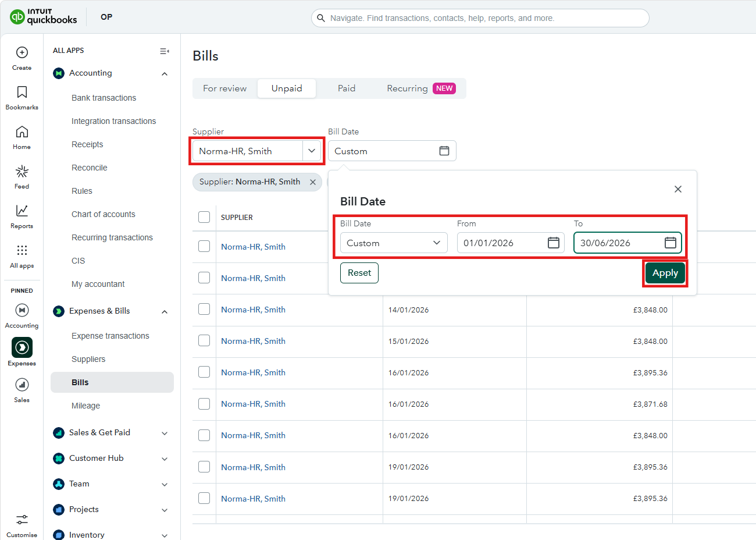Open the To date calendar picker
The width and height of the screenshot is (756, 540).
pos(671,243)
